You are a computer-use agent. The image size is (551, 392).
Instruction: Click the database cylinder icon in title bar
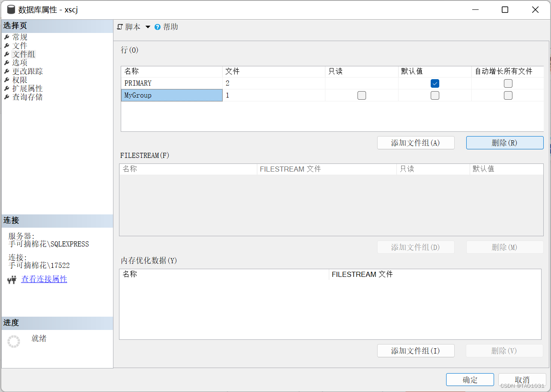tap(11, 9)
